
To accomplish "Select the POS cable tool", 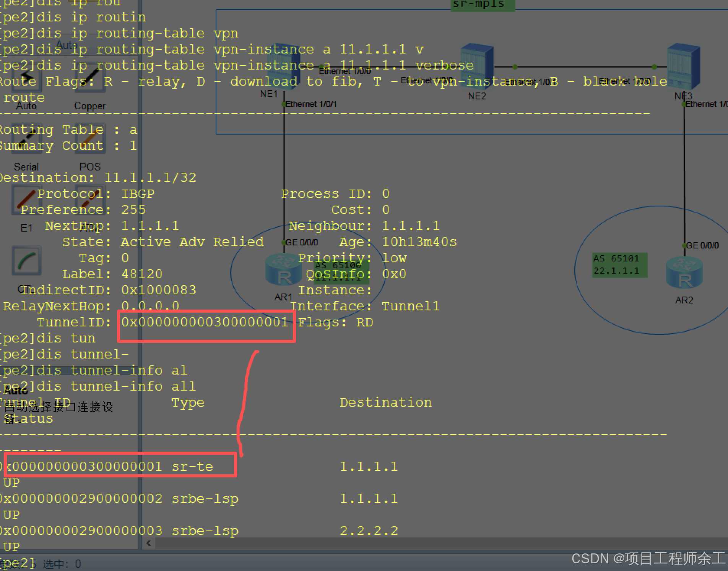I will [90, 139].
